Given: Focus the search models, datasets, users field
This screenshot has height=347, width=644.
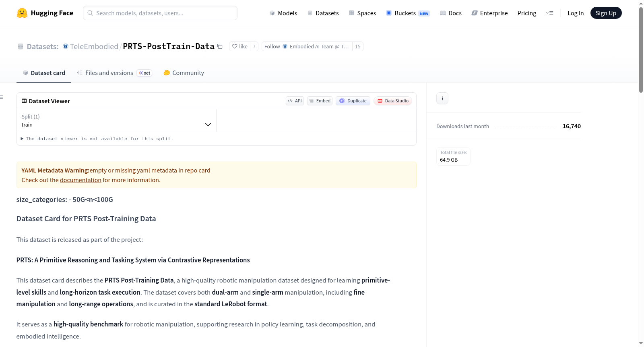Looking at the screenshot, I should pos(160,13).
